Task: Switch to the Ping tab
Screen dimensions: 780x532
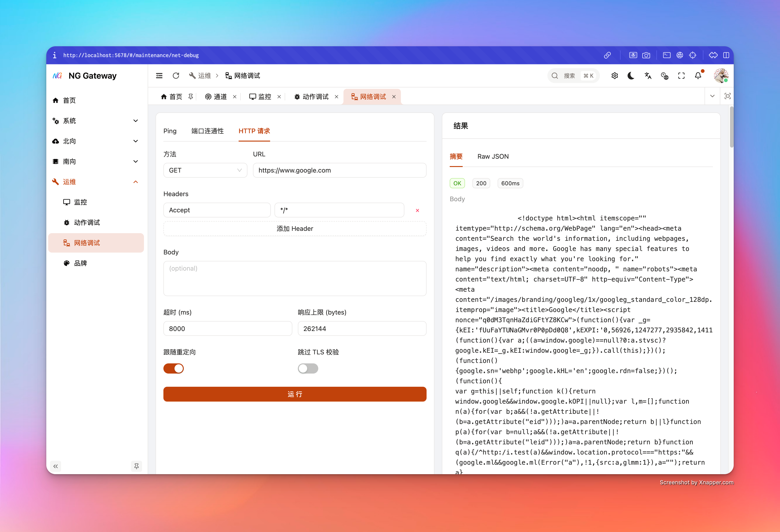Action: (170, 131)
